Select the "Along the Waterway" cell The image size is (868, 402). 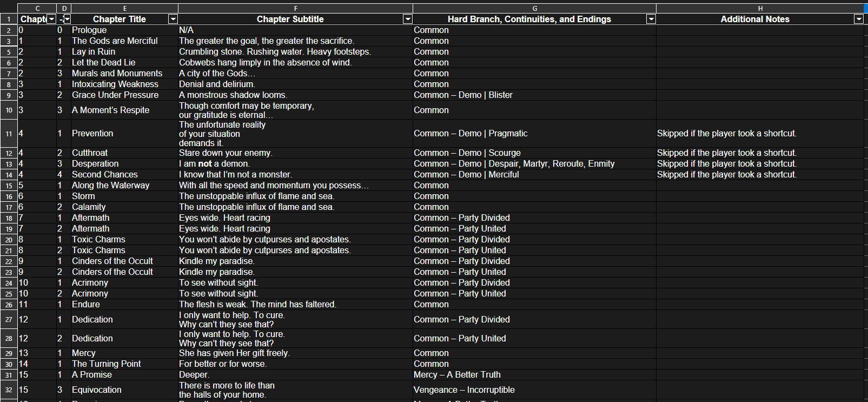tap(125, 186)
